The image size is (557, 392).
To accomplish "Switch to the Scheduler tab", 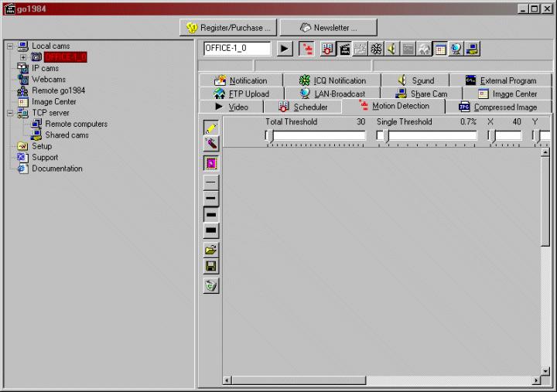I will [302, 107].
